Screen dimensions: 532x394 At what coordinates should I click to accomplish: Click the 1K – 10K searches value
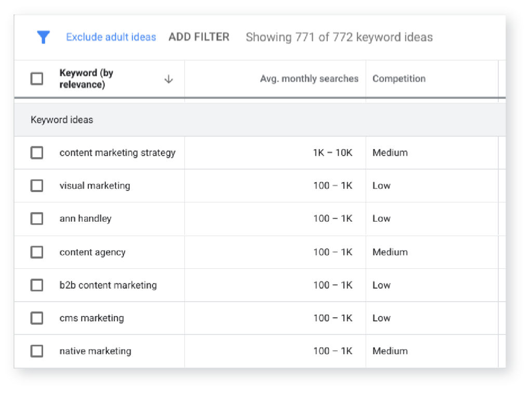click(332, 153)
